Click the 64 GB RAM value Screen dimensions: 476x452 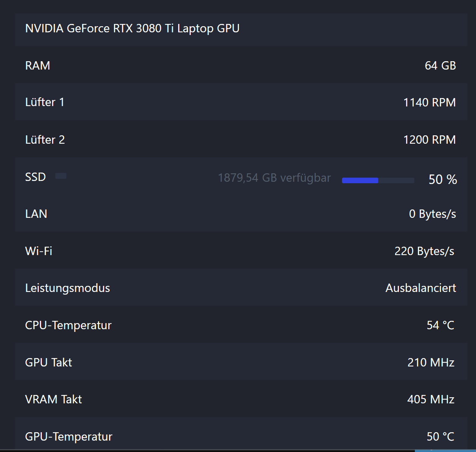440,65
